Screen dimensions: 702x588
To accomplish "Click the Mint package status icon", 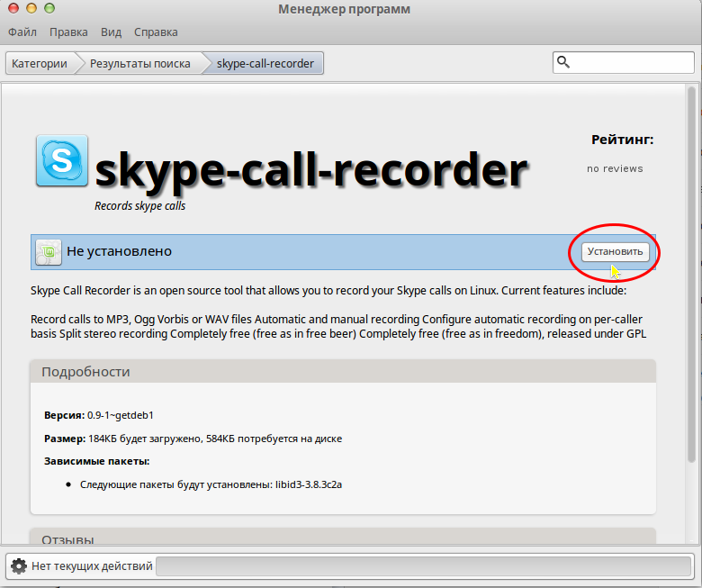I will 49,252.
